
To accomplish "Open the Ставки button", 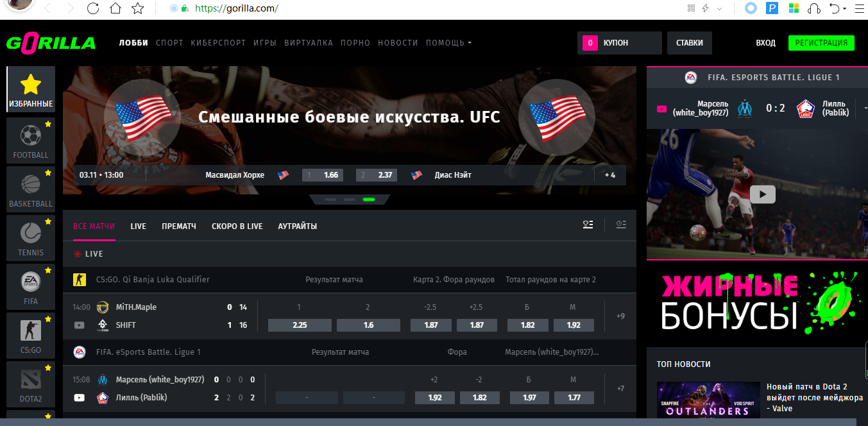I will 690,43.
